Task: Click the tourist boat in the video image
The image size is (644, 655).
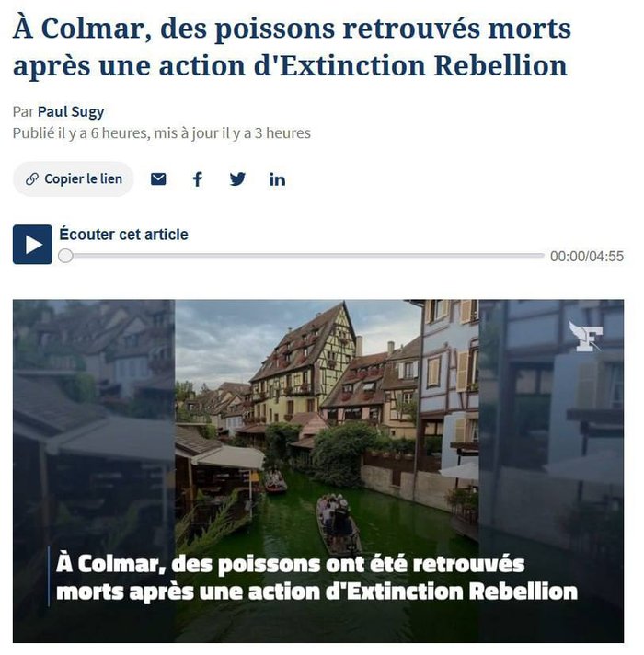Action: pyautogui.click(x=339, y=523)
